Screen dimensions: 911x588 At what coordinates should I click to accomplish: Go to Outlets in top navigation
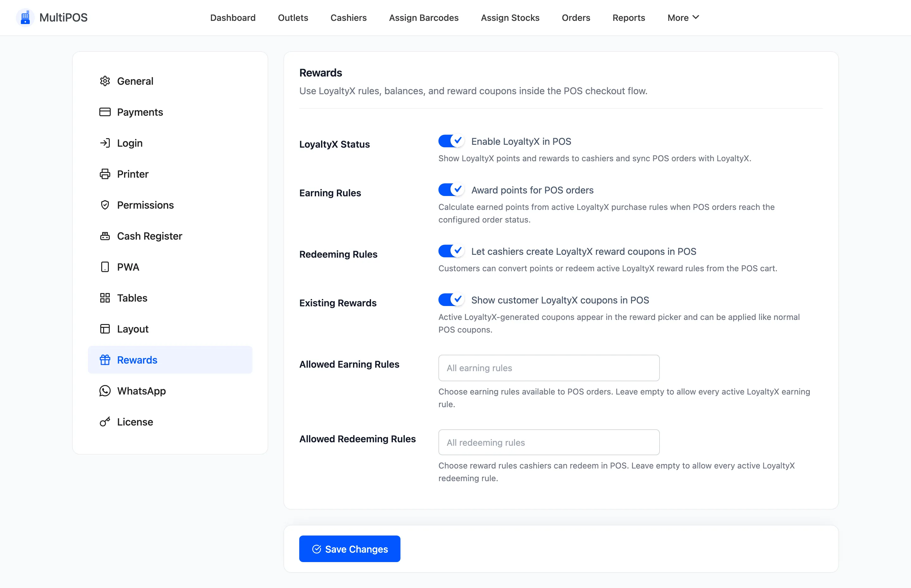coord(293,18)
